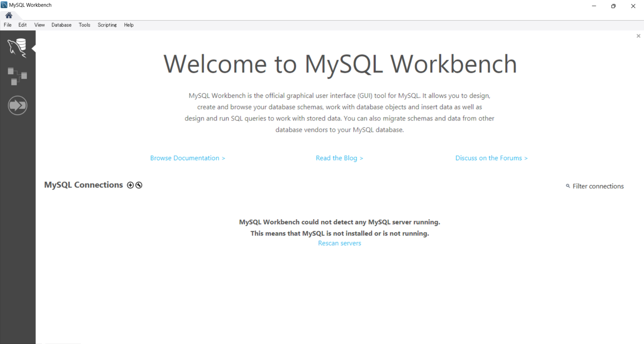Open the Help menu
This screenshot has height=344, width=644.
(129, 25)
